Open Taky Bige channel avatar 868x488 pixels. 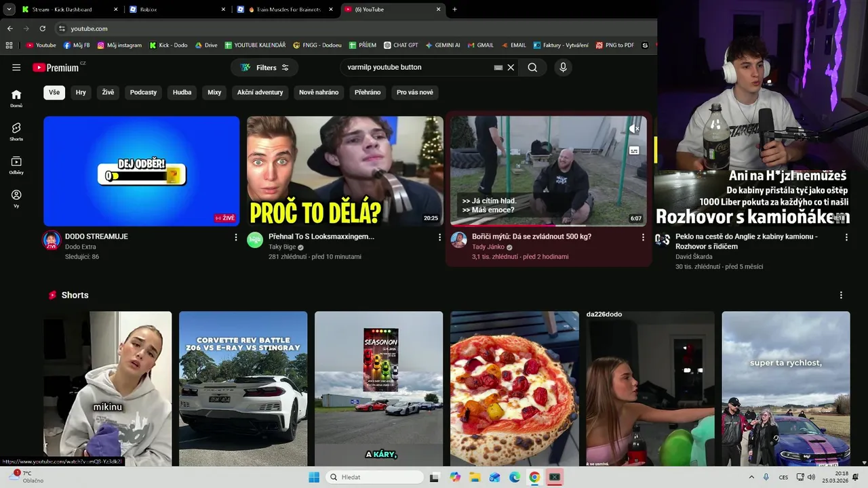[x=255, y=240]
